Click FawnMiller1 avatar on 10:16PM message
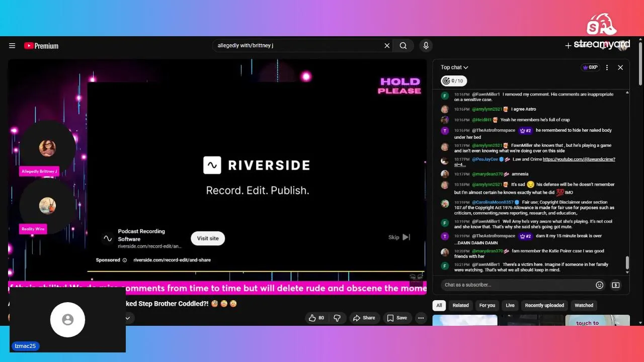Viewport: 644px width, 362px height. point(445,96)
